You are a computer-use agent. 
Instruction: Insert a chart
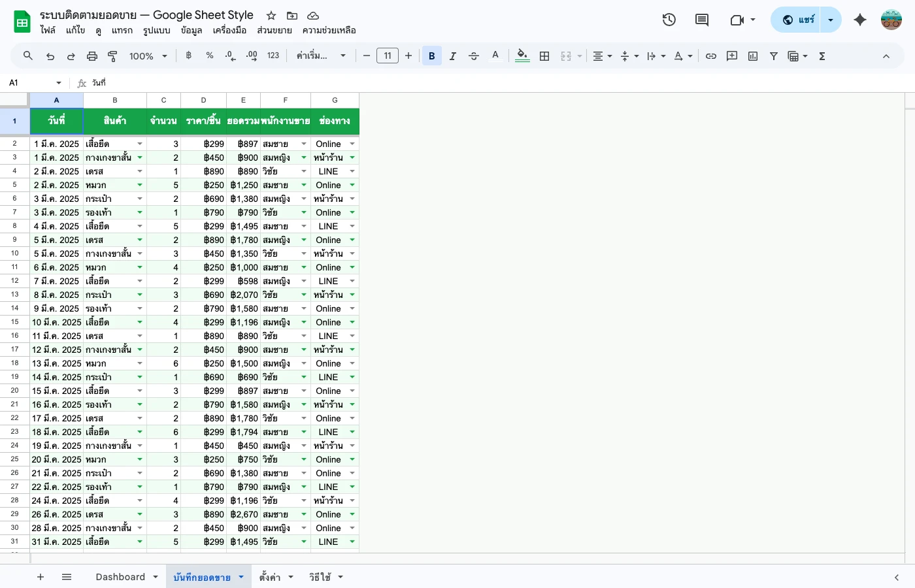[752, 56]
